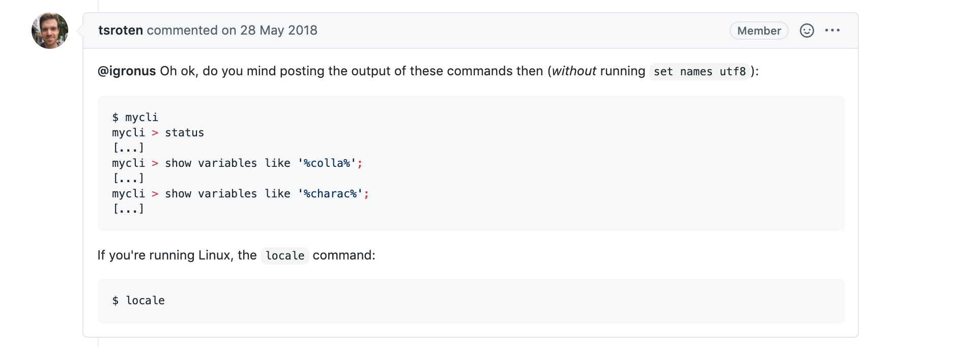Click the '%charac%' string in the code
Image resolution: width=980 pixels, height=347 pixels.
coord(330,194)
